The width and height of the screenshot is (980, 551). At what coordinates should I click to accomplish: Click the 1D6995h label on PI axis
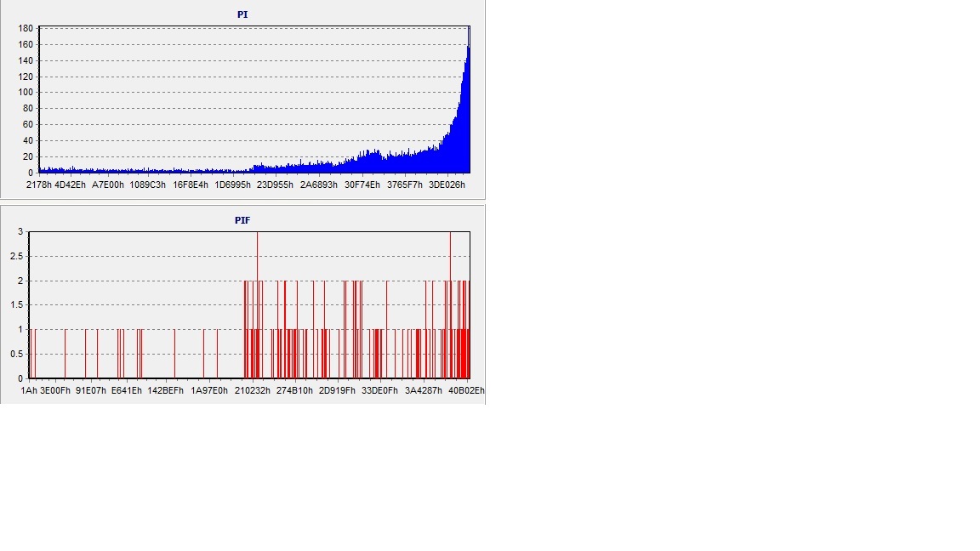click(232, 185)
